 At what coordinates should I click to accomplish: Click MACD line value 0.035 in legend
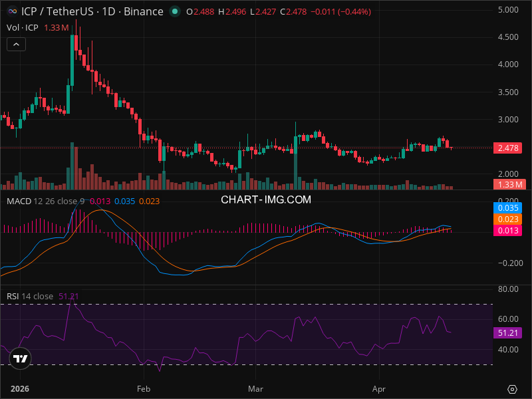coord(124,201)
